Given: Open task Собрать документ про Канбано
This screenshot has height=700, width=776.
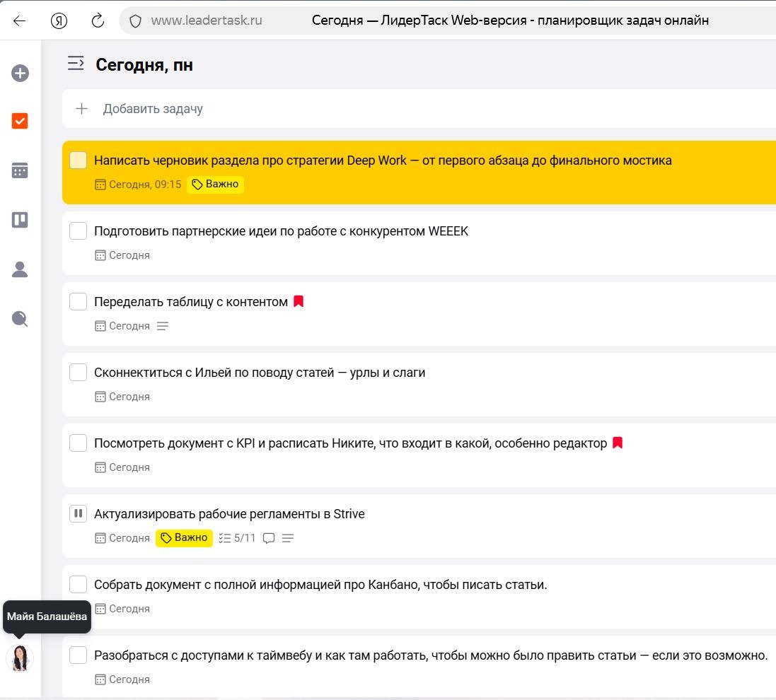Looking at the screenshot, I should 320,585.
